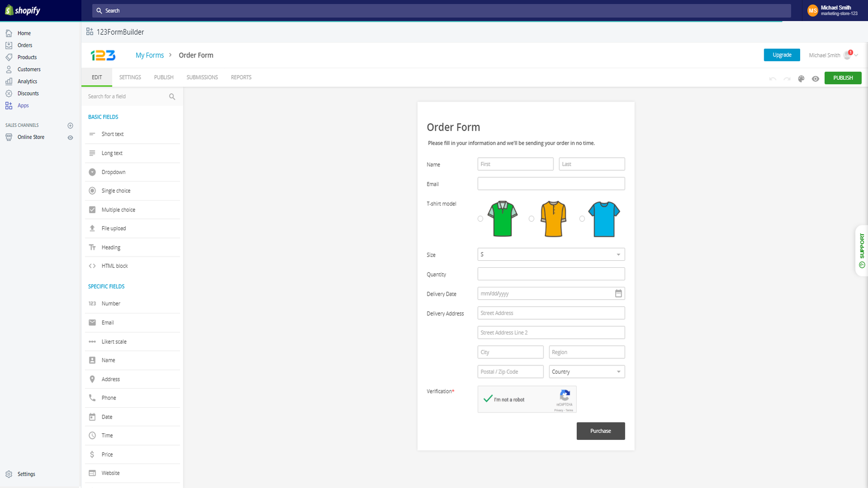Switch to the SUBMISSIONS tab

202,77
